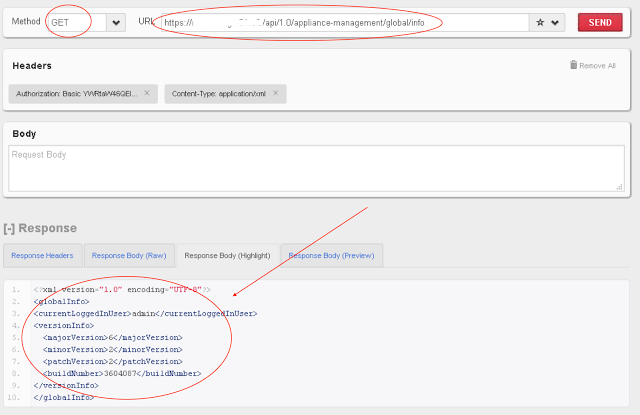The height and width of the screenshot is (415, 640).
Task: Open the Response Body (Raw) tab
Action: 129,256
